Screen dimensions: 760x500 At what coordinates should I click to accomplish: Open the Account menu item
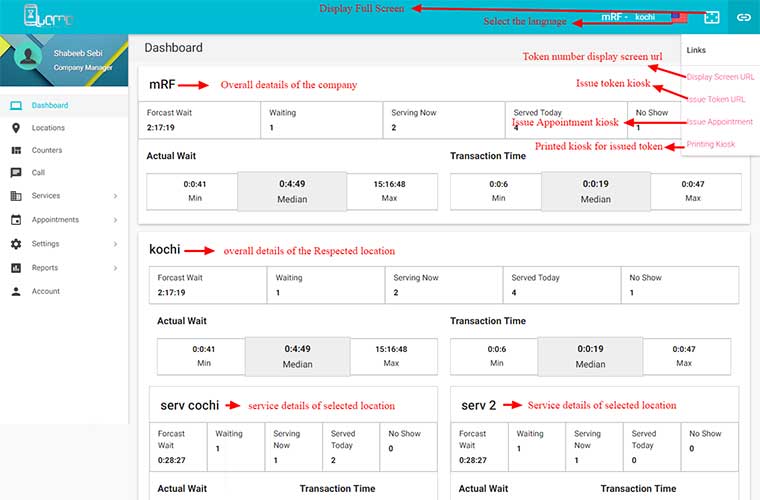click(x=64, y=291)
